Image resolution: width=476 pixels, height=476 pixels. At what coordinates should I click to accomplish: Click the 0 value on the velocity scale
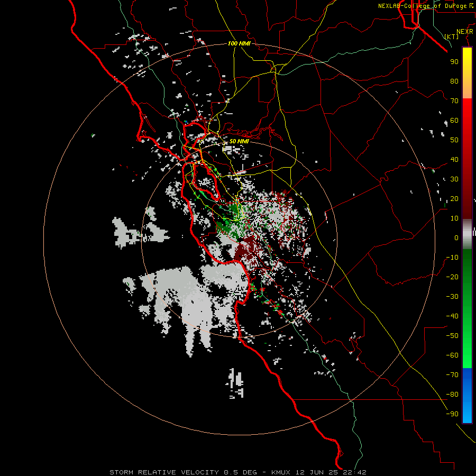[x=456, y=237]
